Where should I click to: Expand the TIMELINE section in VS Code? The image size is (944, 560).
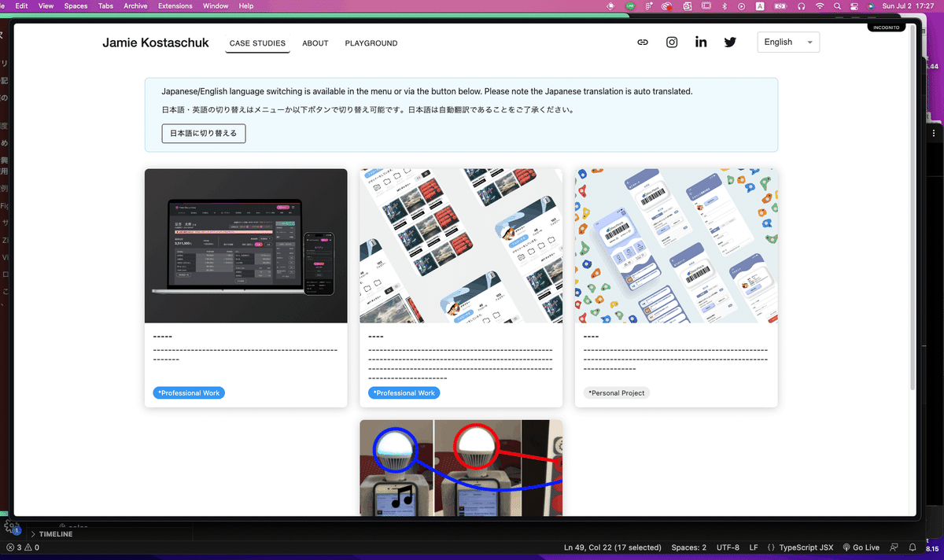click(x=54, y=534)
